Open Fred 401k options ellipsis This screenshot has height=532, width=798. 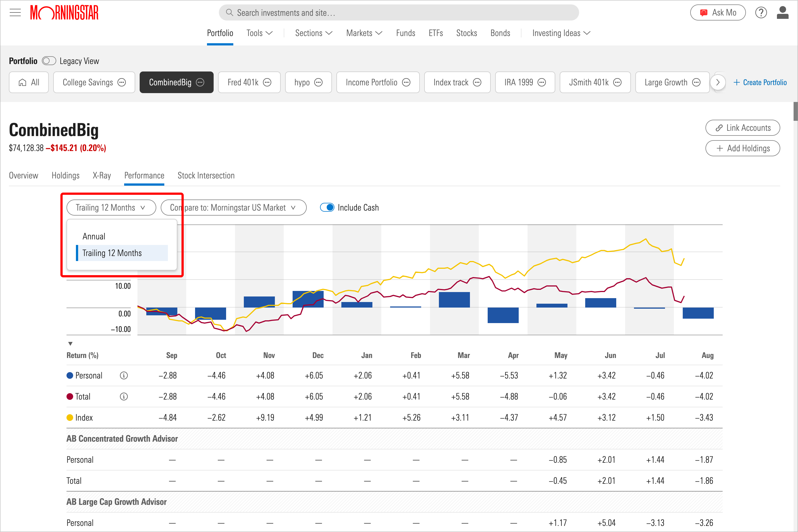(x=267, y=83)
